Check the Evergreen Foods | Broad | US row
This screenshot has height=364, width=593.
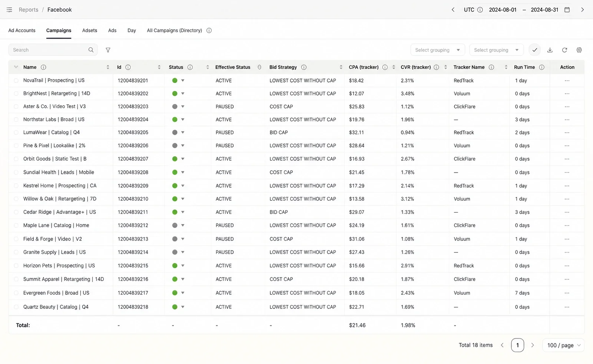point(16,293)
